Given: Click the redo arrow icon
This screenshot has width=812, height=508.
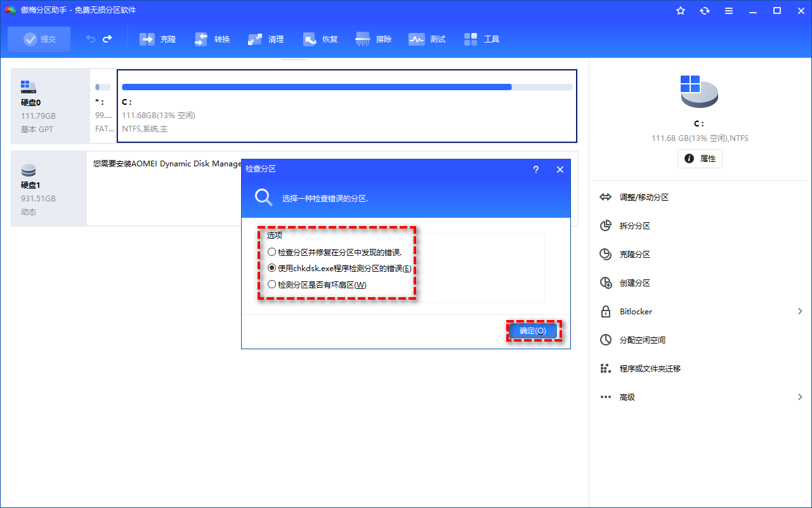Looking at the screenshot, I should point(107,39).
